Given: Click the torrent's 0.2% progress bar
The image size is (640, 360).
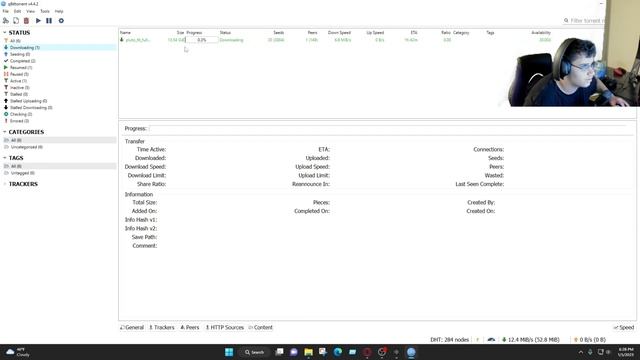Looking at the screenshot, I should (202, 40).
